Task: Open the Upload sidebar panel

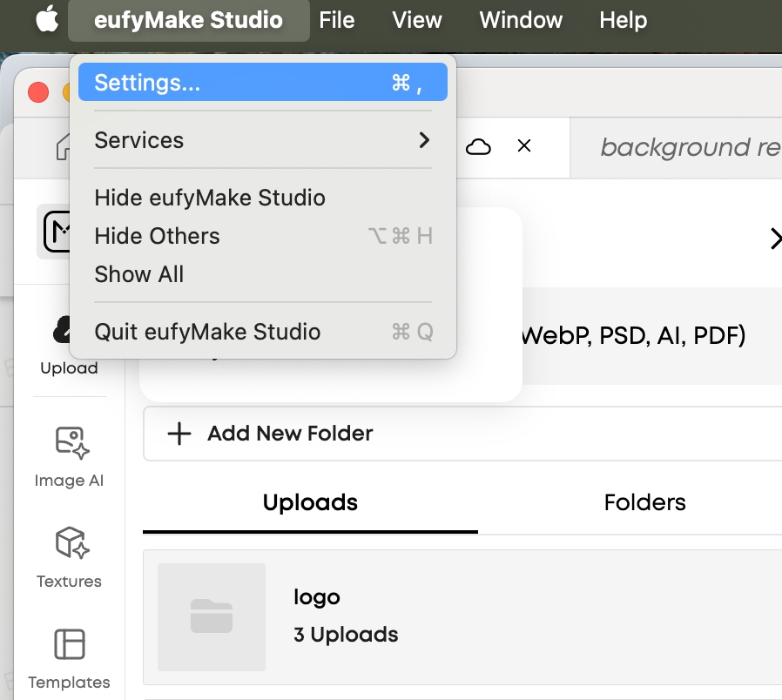Action: pos(69,345)
